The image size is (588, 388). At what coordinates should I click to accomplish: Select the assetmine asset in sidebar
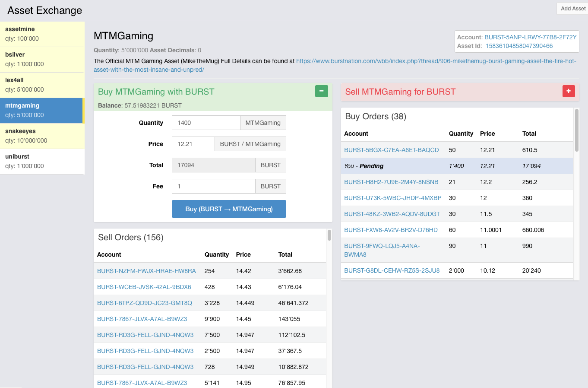coord(42,34)
